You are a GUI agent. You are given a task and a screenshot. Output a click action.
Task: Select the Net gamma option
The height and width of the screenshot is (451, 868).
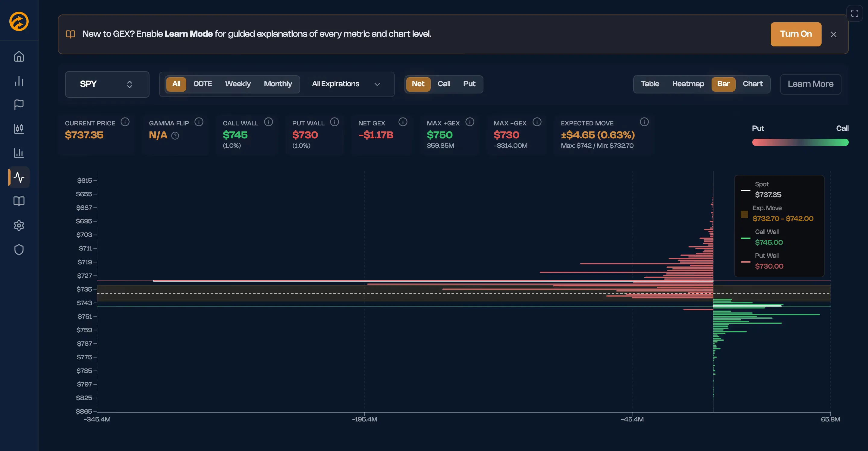point(418,84)
